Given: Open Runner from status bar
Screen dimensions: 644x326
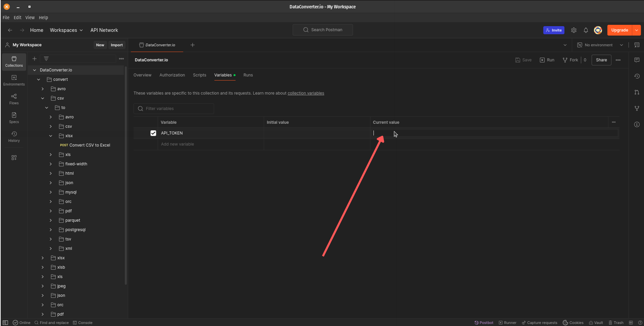Looking at the screenshot, I should [x=507, y=323].
